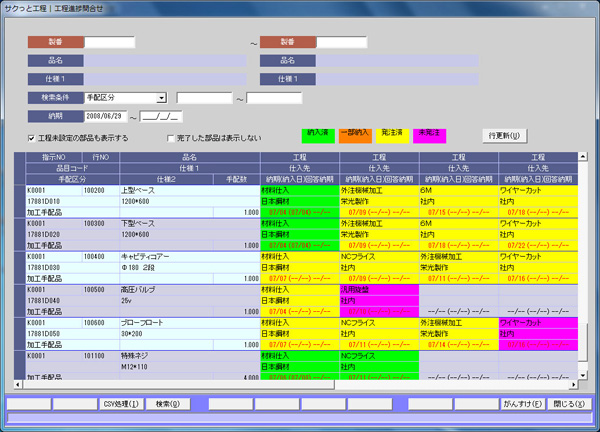Click the 品目コード header cell
The height and width of the screenshot is (432, 600).
(x=73, y=168)
